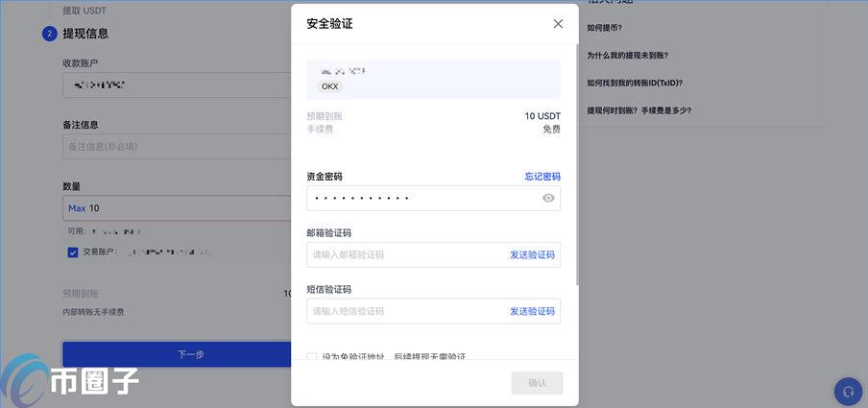Open the customer support headset icon
This screenshot has width=868, height=408.
tap(848, 392)
